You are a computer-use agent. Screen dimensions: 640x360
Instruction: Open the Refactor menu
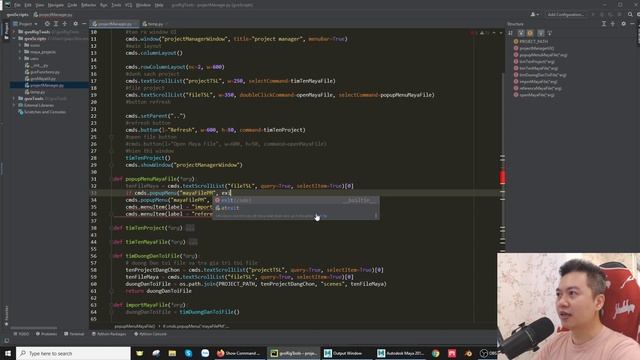click(x=88, y=5)
